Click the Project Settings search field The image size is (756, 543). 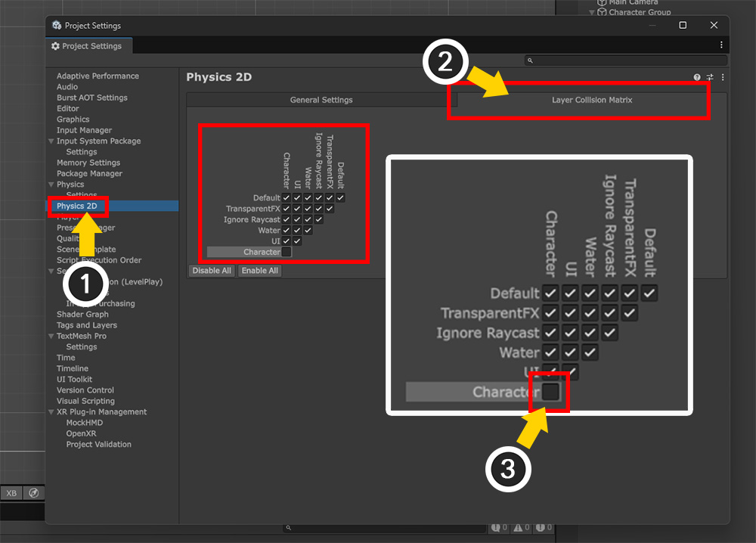(627, 61)
